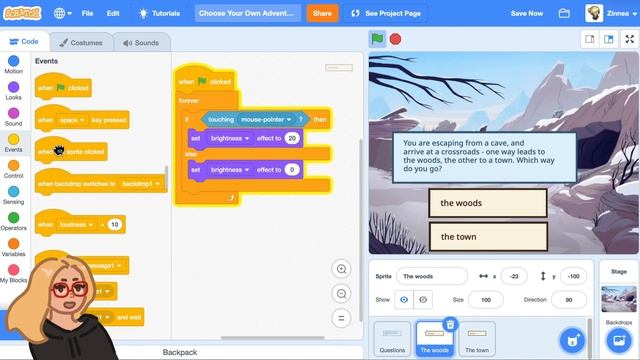Click palette block 'when green flag clicked'
The height and width of the screenshot is (360, 640).
(x=63, y=87)
